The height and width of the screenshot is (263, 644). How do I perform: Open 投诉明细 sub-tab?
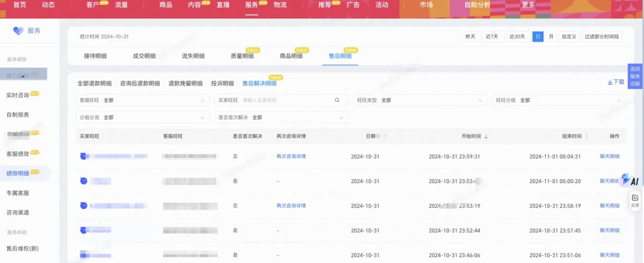[222, 83]
